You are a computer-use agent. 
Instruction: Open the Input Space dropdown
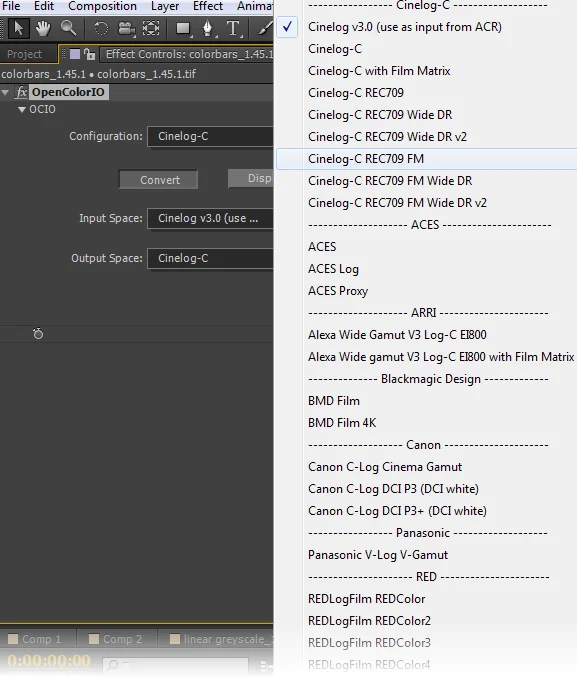[210, 218]
